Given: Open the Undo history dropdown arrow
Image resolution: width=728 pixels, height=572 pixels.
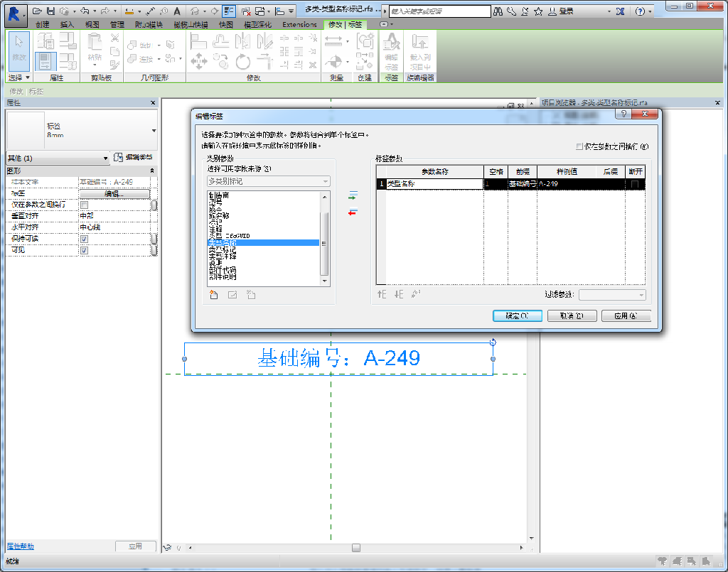Looking at the screenshot, I should 95,11.
